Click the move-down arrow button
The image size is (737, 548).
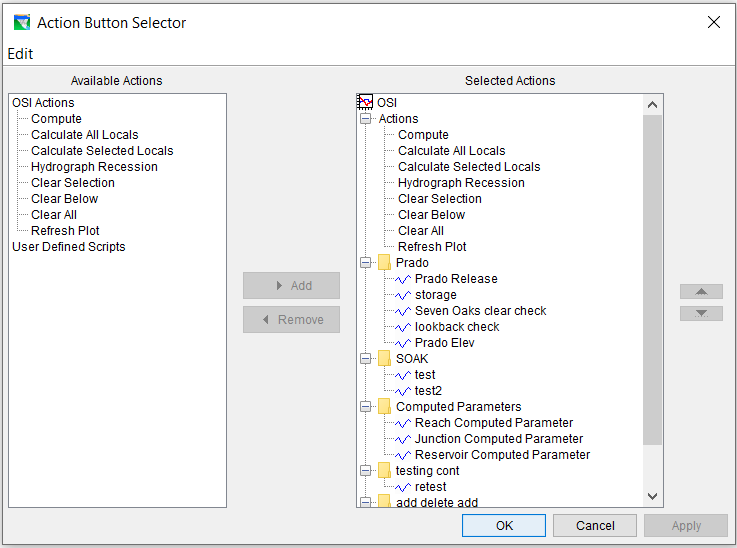click(x=701, y=313)
